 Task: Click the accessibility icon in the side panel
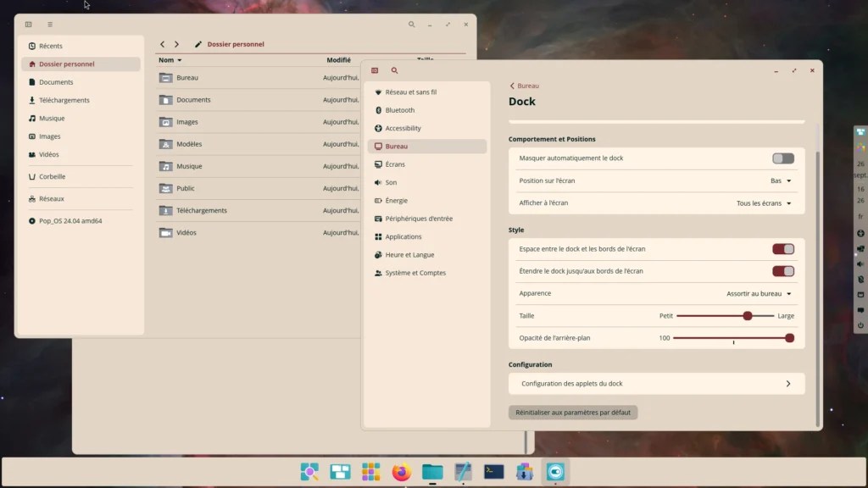pos(860,234)
